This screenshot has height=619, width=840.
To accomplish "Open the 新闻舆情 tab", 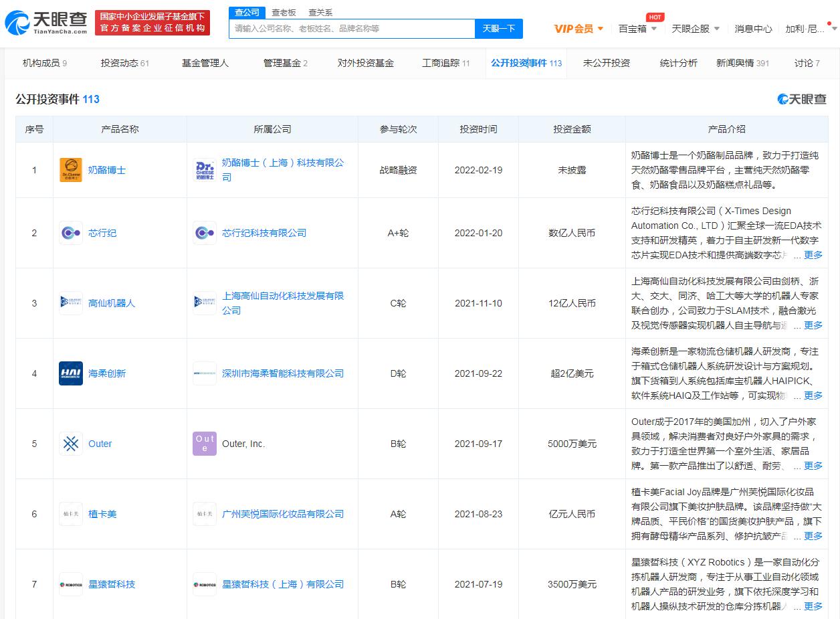I will (742, 63).
